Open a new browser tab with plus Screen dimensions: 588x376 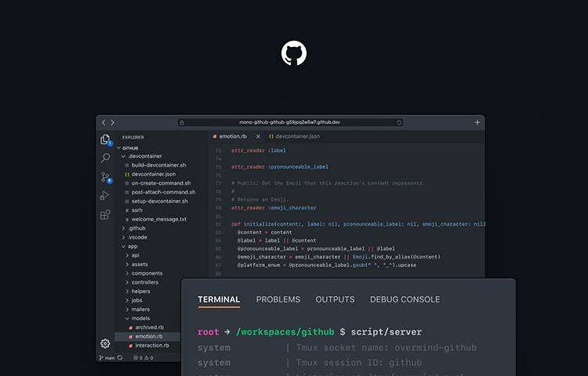477,122
